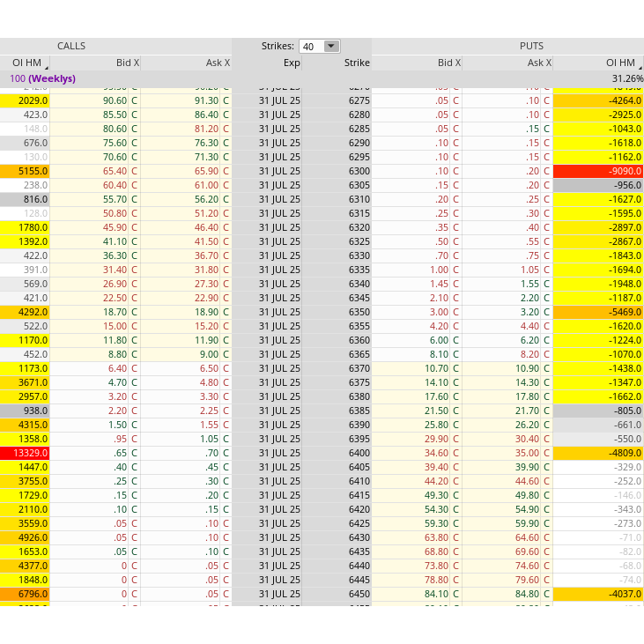Select call OI 4315.0 cell
Image resolution: width=644 pixels, height=644 pixels.
click(x=25, y=425)
